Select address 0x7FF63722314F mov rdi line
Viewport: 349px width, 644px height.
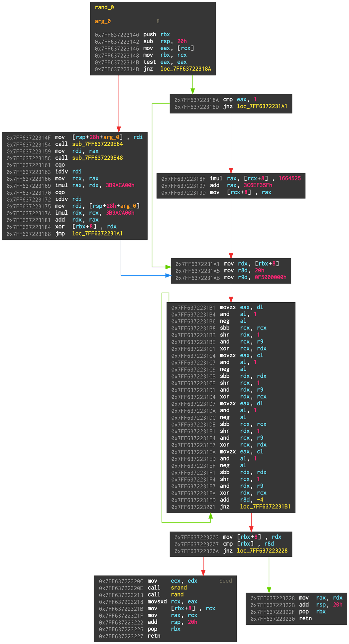click(75, 137)
